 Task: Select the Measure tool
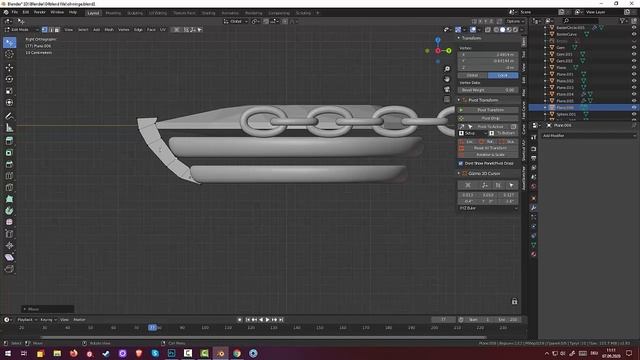pos(9,128)
